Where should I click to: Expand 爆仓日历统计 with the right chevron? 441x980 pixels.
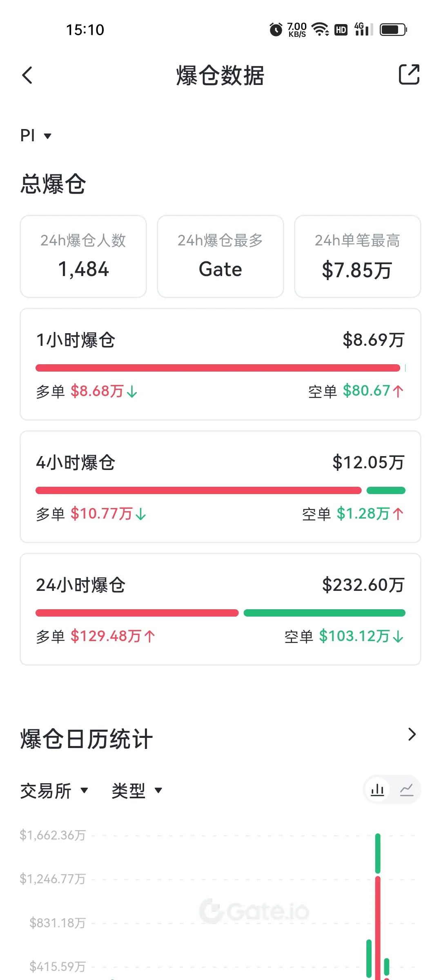click(412, 735)
